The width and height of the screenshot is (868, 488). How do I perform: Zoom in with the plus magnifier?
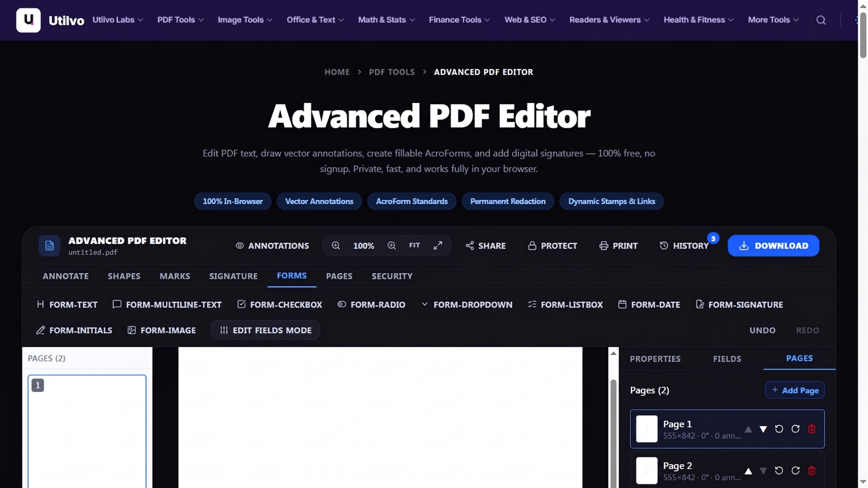coord(391,246)
